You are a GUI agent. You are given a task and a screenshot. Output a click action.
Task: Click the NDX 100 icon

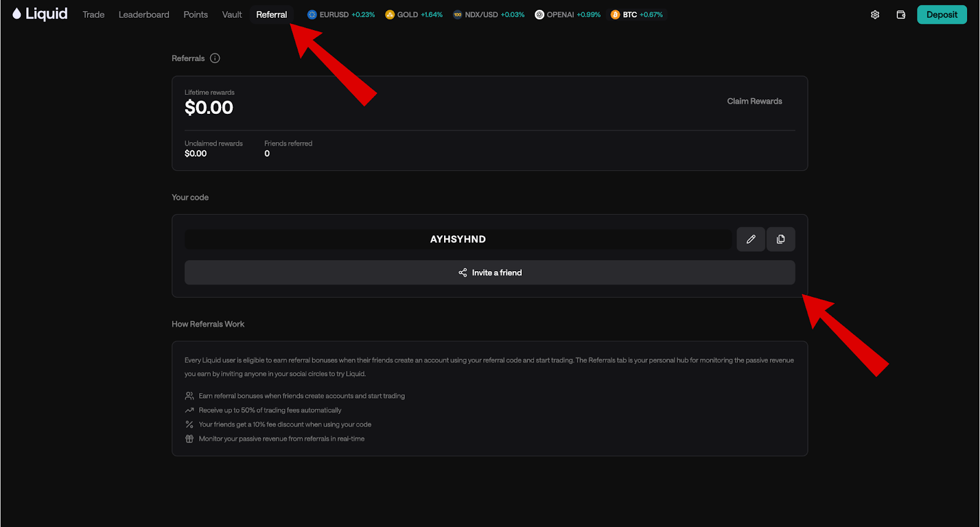[x=458, y=15]
